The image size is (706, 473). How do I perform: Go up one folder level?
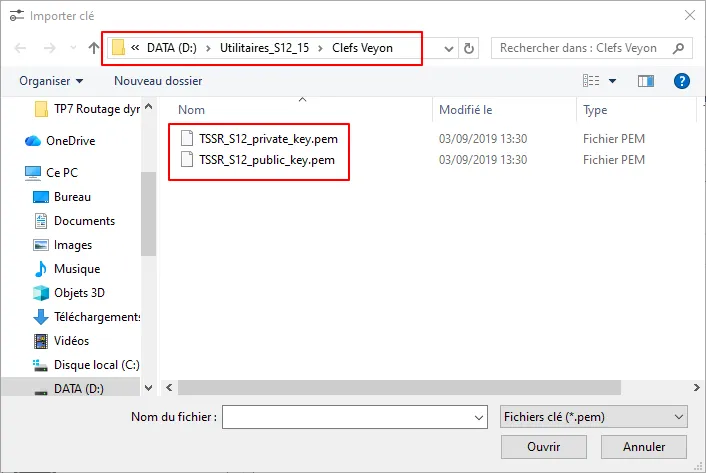pos(94,48)
